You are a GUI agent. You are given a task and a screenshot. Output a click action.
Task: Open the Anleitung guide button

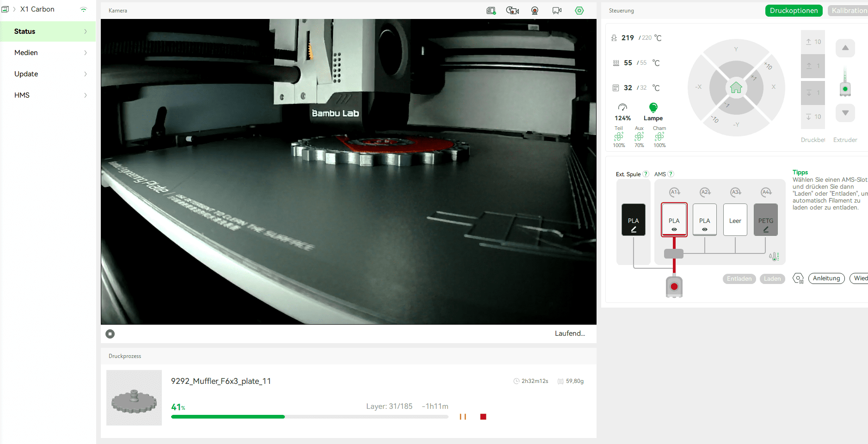pos(826,278)
